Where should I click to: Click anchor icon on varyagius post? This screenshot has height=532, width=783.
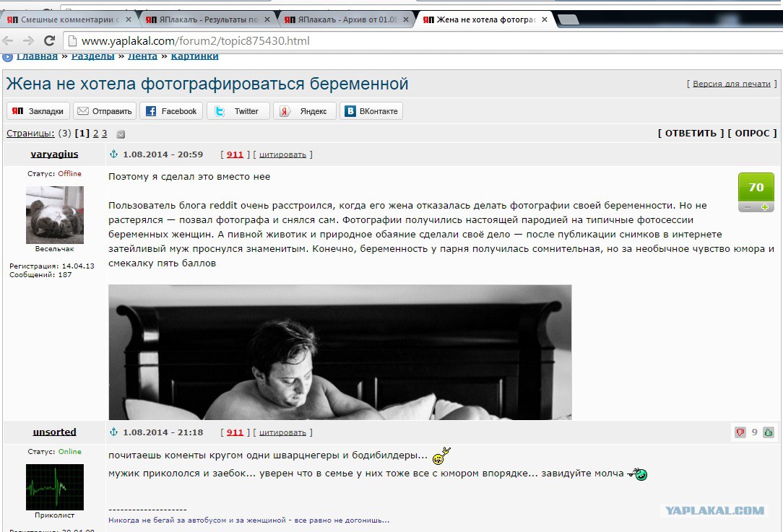tap(114, 154)
